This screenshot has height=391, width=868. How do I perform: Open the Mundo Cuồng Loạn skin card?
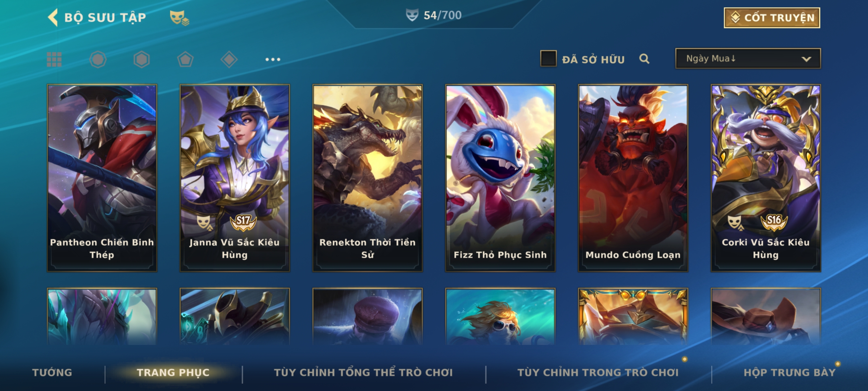pyautogui.click(x=633, y=178)
